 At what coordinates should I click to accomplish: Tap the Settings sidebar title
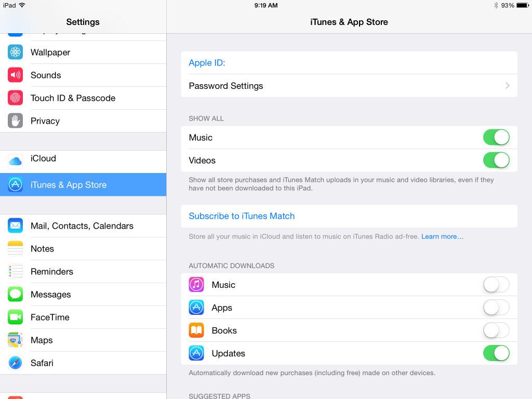point(83,22)
